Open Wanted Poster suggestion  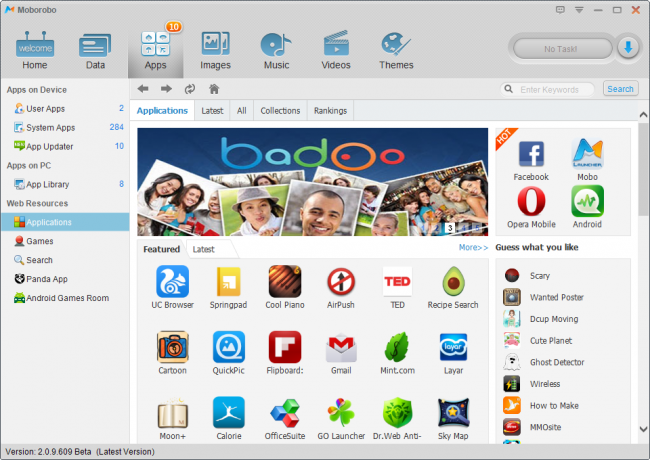point(543,297)
